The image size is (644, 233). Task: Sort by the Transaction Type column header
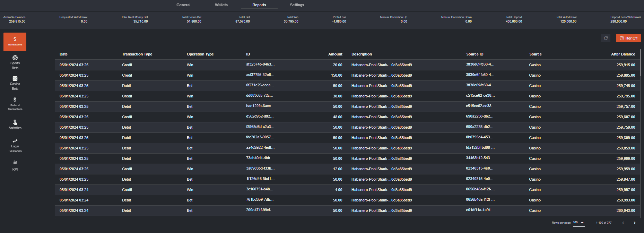[x=137, y=54]
